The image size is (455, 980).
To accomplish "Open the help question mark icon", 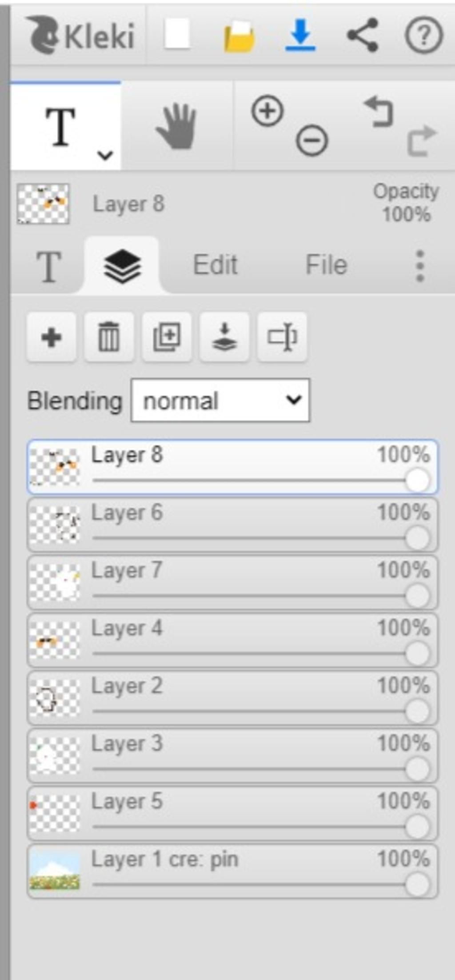I will tap(423, 35).
